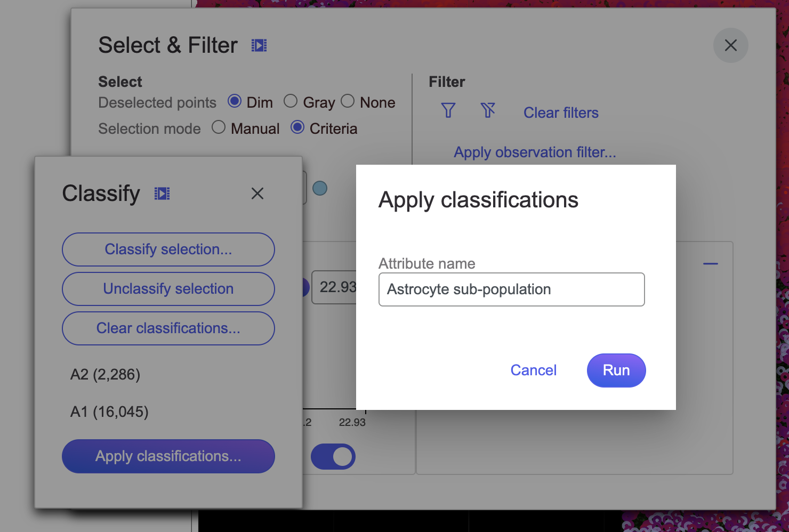Open the Classify tutorial video icon
This screenshot has height=532, width=789.
tap(162, 194)
